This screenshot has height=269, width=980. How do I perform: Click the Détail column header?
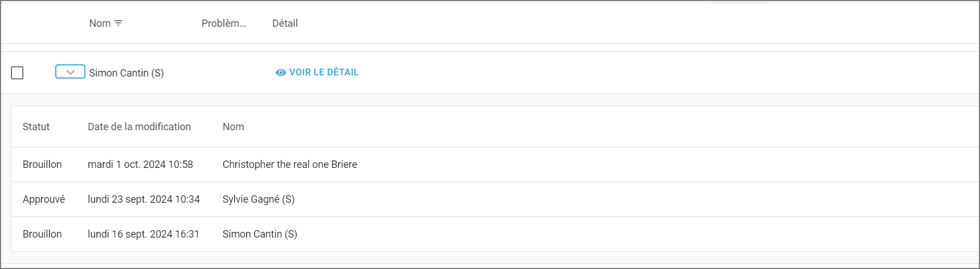[285, 23]
